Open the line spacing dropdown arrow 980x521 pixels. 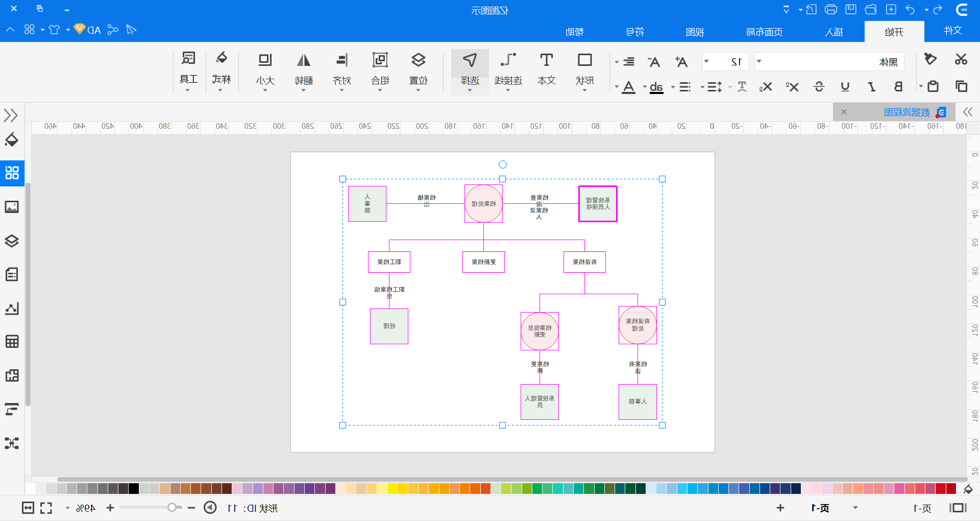pyautogui.click(x=702, y=87)
